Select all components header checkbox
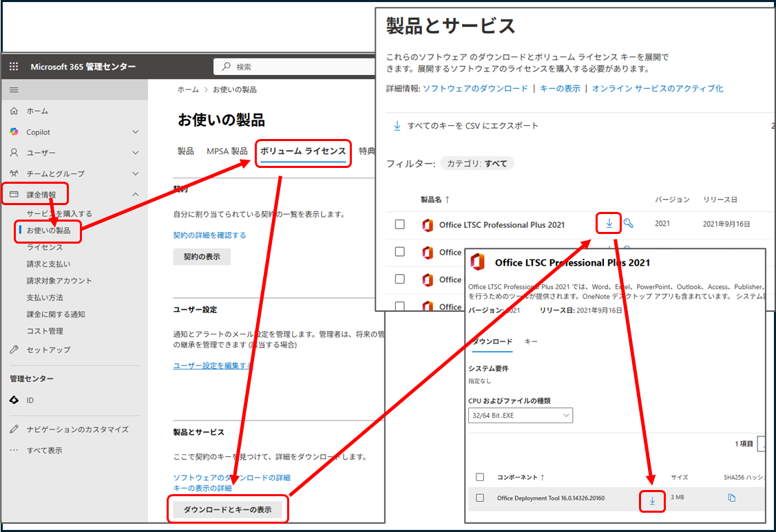776x532 pixels. point(479,477)
